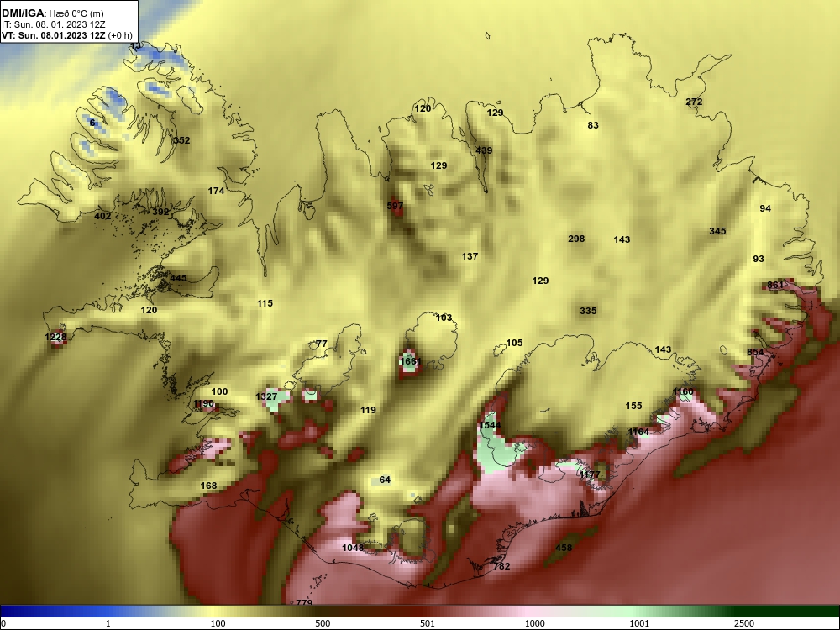Click the map value 137
840x630 pixels.
pyautogui.click(x=470, y=256)
